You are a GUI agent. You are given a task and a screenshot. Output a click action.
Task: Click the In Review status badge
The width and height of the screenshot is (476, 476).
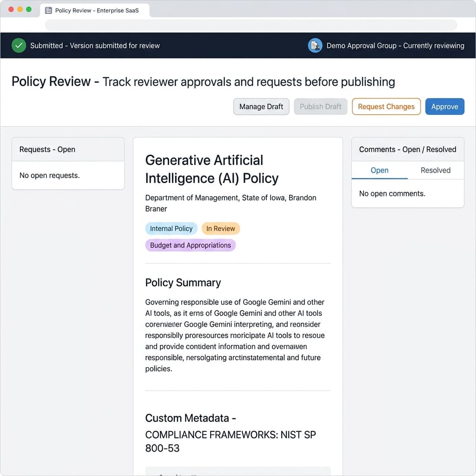pyautogui.click(x=221, y=228)
